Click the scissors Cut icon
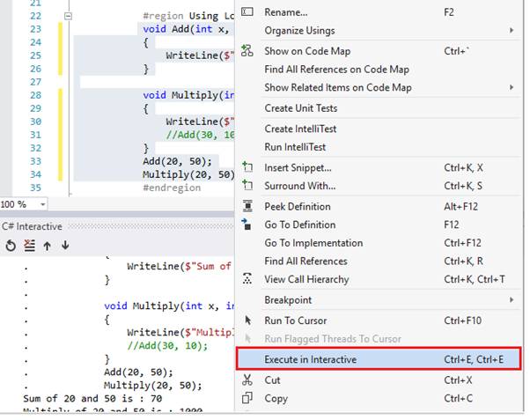Screen dimensions: 530x420 (x=247, y=380)
